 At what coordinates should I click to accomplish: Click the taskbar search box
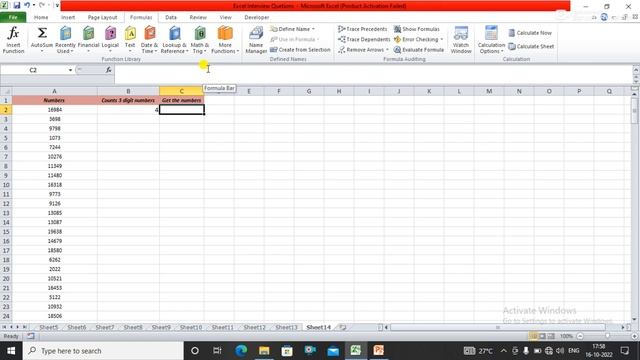(103, 351)
